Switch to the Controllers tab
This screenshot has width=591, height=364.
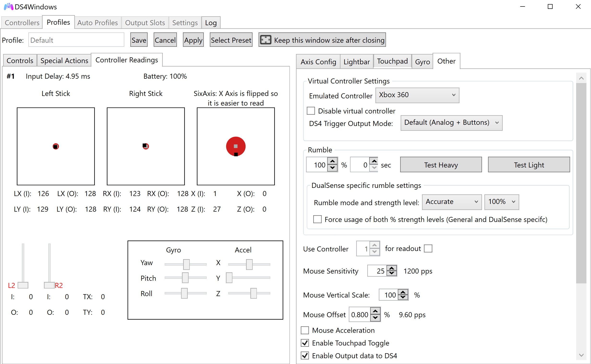[x=22, y=23]
